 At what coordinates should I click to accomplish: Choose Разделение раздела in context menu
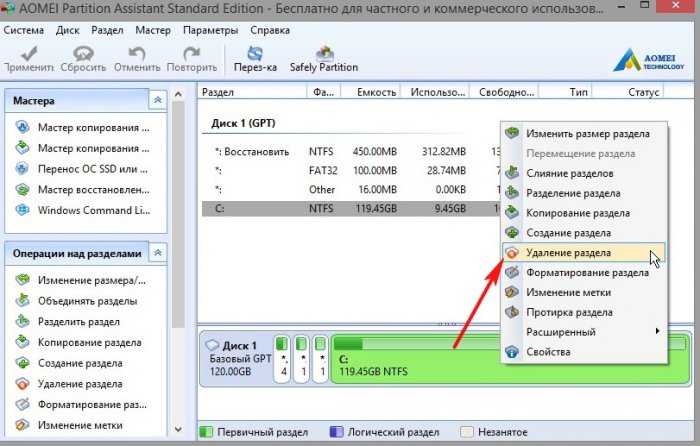[x=584, y=193]
